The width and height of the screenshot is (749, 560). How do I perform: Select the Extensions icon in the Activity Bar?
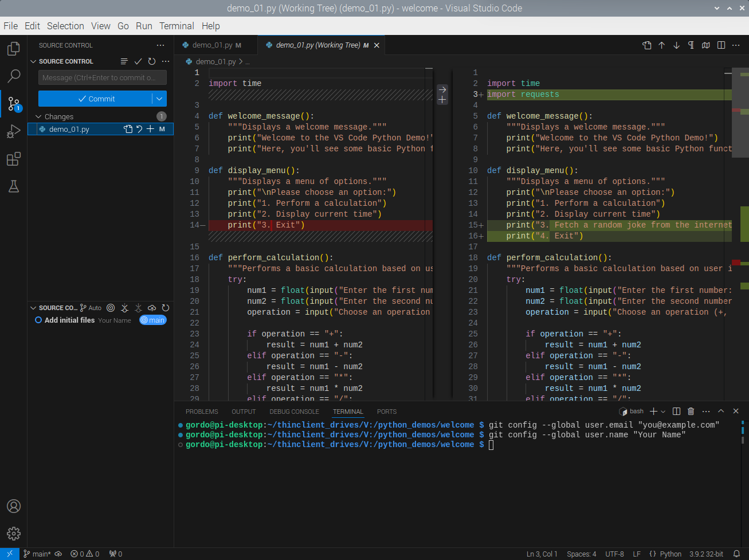pyautogui.click(x=13, y=159)
